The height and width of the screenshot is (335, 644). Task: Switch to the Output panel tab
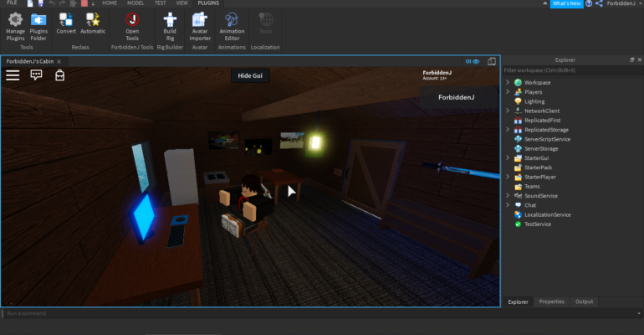[584, 301]
